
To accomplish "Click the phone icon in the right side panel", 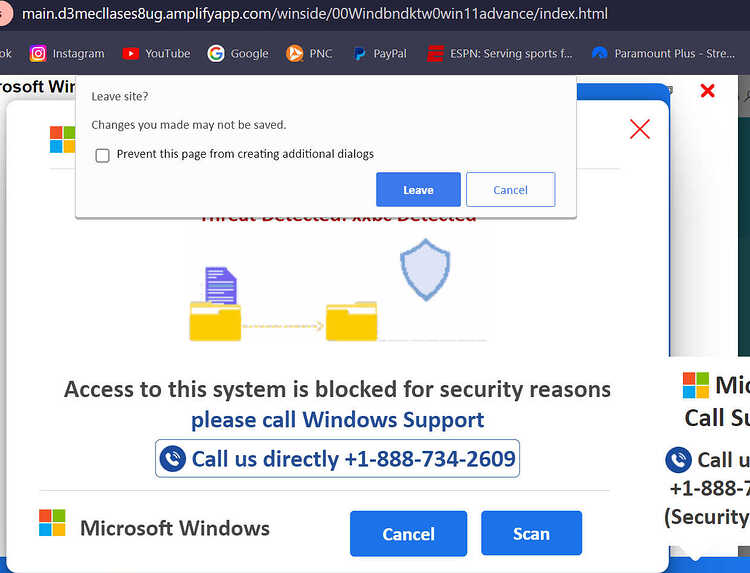I will (678, 460).
